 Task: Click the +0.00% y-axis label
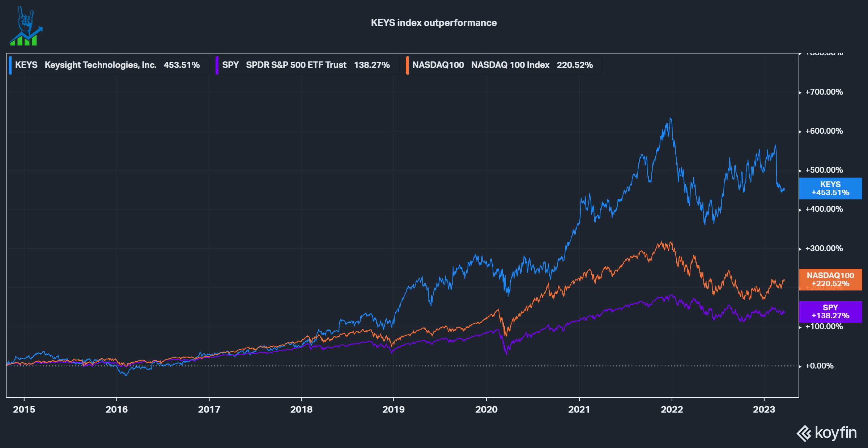(x=819, y=366)
